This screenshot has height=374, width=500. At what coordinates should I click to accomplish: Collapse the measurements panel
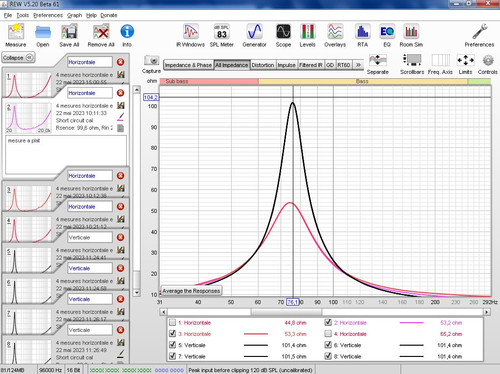point(18,58)
